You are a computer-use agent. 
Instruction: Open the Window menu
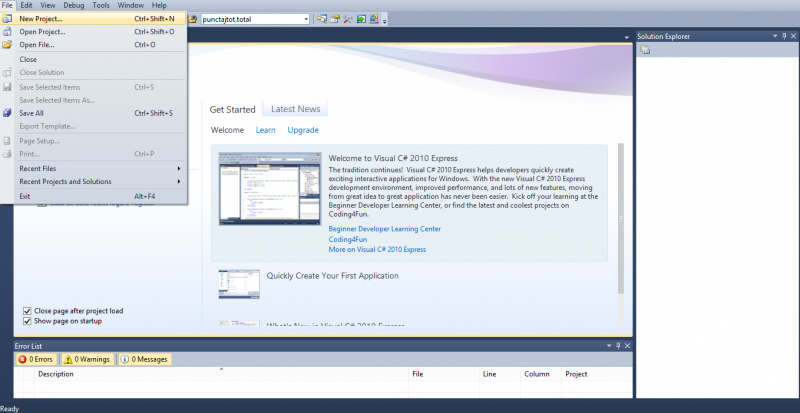[131, 5]
